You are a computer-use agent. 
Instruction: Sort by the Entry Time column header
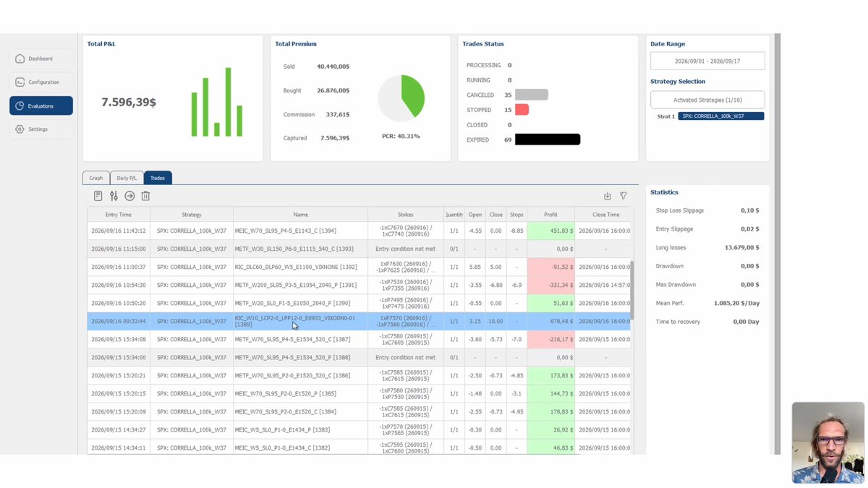pos(119,215)
